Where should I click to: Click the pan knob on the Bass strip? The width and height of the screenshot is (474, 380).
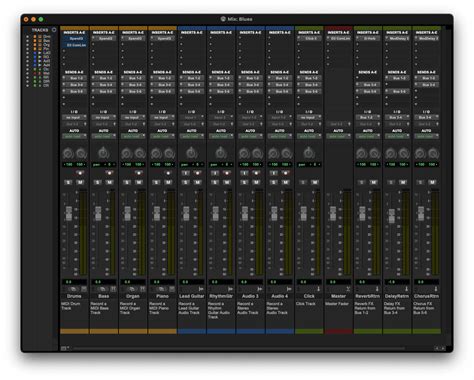[x=104, y=153]
